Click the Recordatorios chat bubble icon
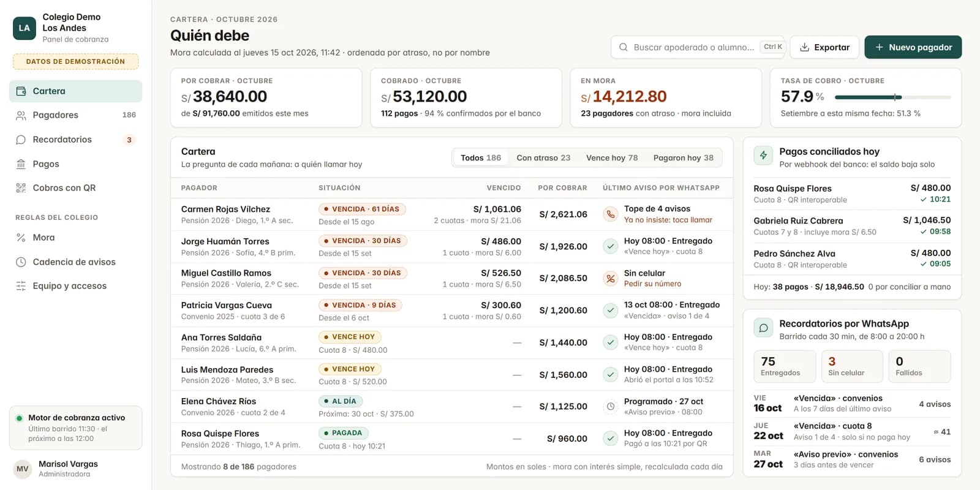Viewport: 980px width, 490px height. (x=21, y=140)
